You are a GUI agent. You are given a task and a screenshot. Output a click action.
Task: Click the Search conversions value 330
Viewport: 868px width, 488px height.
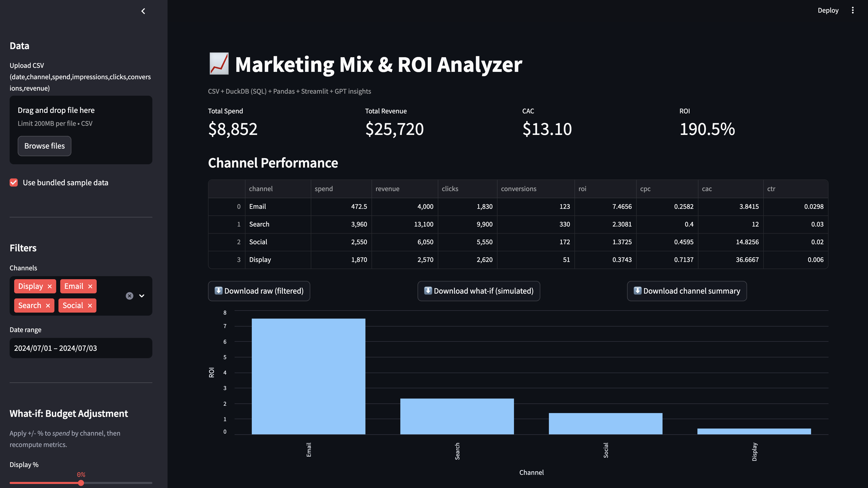click(536, 225)
